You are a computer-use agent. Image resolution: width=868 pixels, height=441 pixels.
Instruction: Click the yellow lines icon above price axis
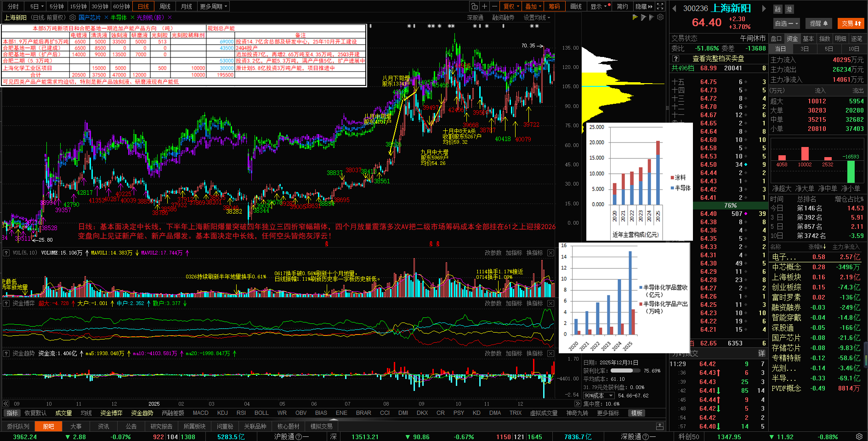pyautogui.click(x=635, y=17)
